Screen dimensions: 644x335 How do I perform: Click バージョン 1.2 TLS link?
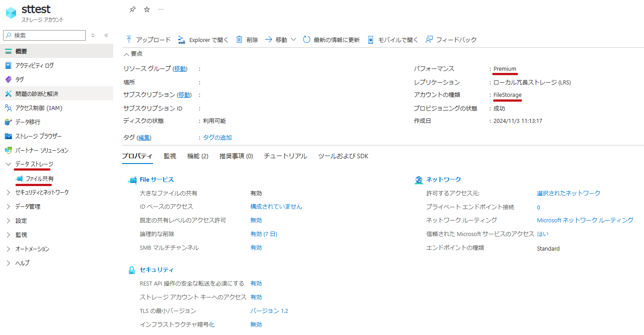point(269,311)
